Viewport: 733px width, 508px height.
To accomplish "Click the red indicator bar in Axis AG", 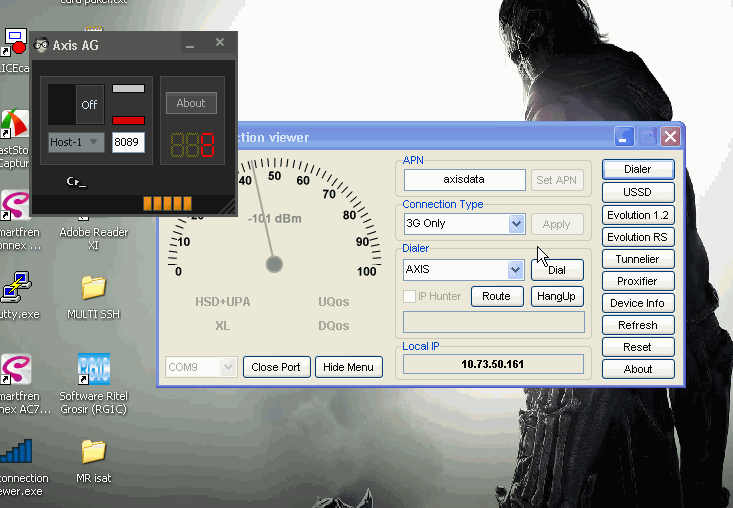I will [x=129, y=120].
